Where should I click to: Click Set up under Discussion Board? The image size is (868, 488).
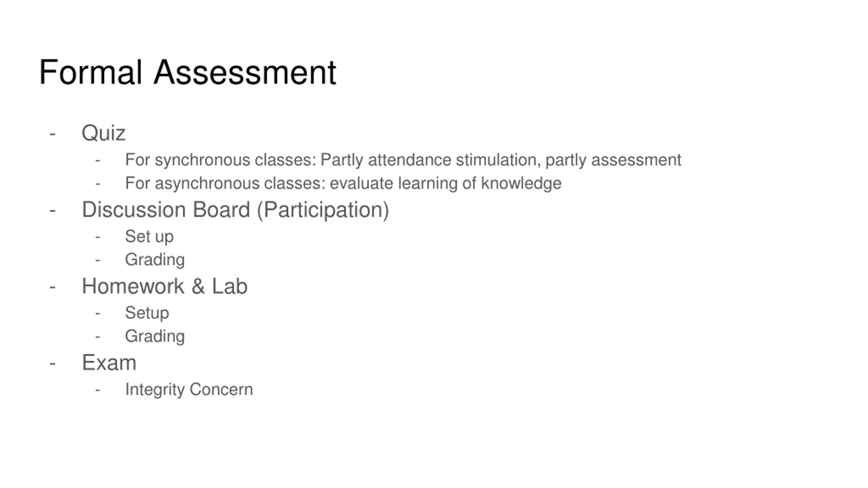[149, 236]
